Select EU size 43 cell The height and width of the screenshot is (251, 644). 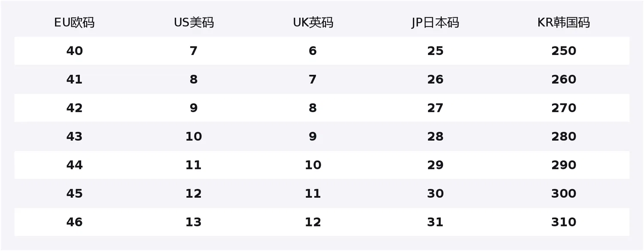click(74, 137)
